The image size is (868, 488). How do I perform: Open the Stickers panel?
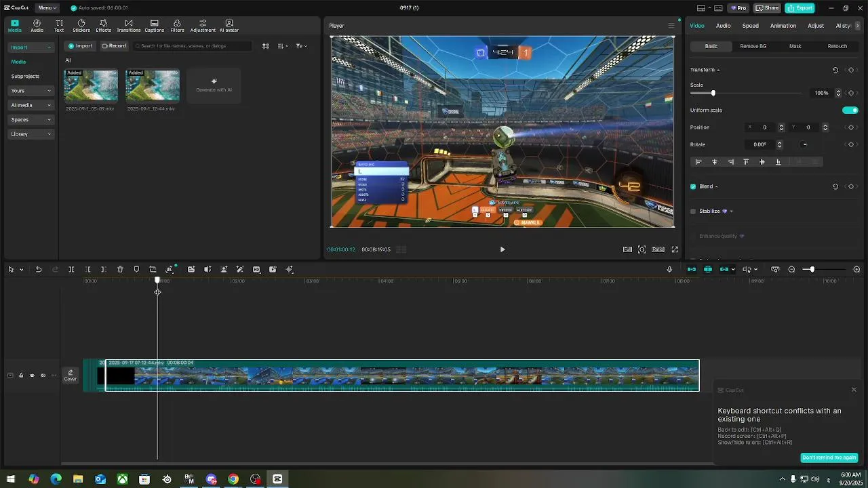pyautogui.click(x=81, y=26)
